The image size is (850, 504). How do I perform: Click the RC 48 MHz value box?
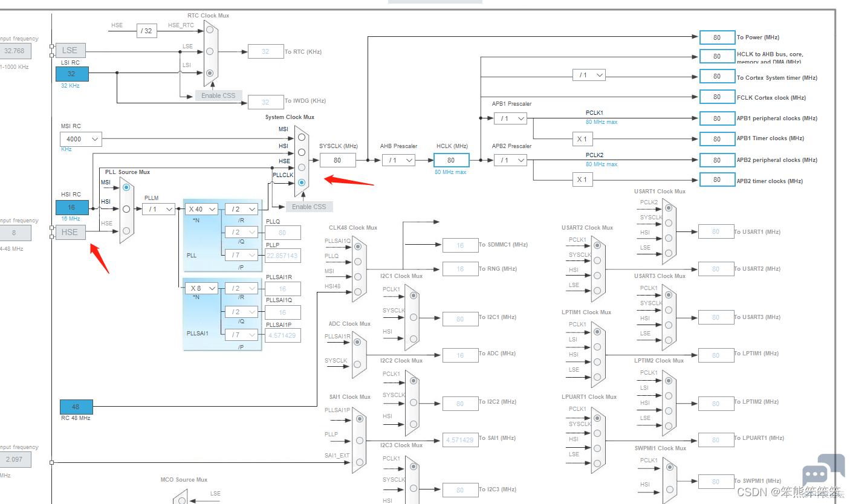pyautogui.click(x=76, y=407)
